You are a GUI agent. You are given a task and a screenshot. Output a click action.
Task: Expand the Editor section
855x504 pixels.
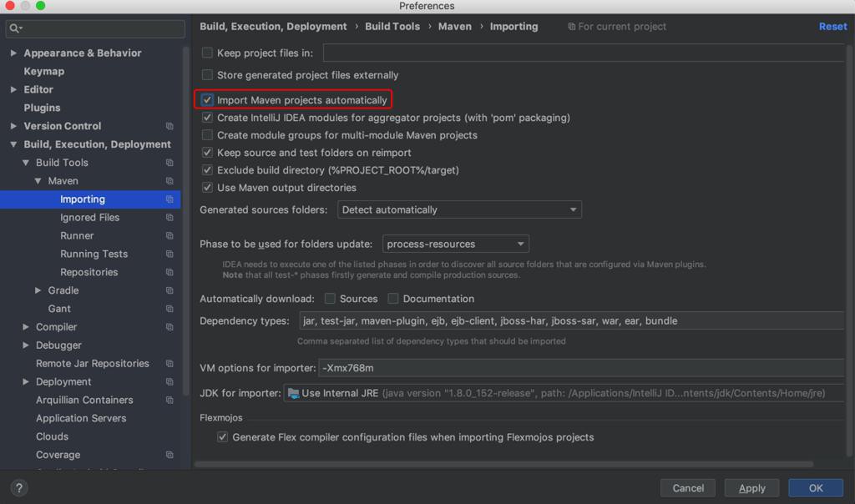coord(13,89)
